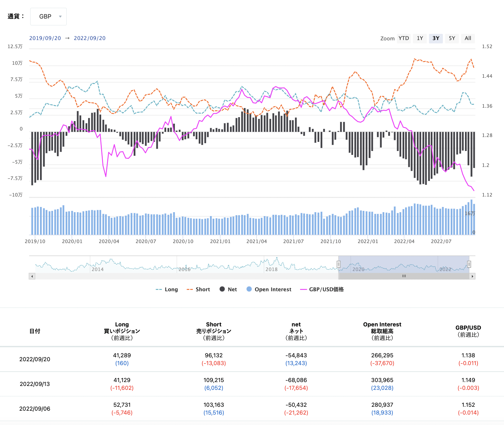This screenshot has width=504, height=425.
Task: Click the GBP/USD column header
Action: click(468, 331)
